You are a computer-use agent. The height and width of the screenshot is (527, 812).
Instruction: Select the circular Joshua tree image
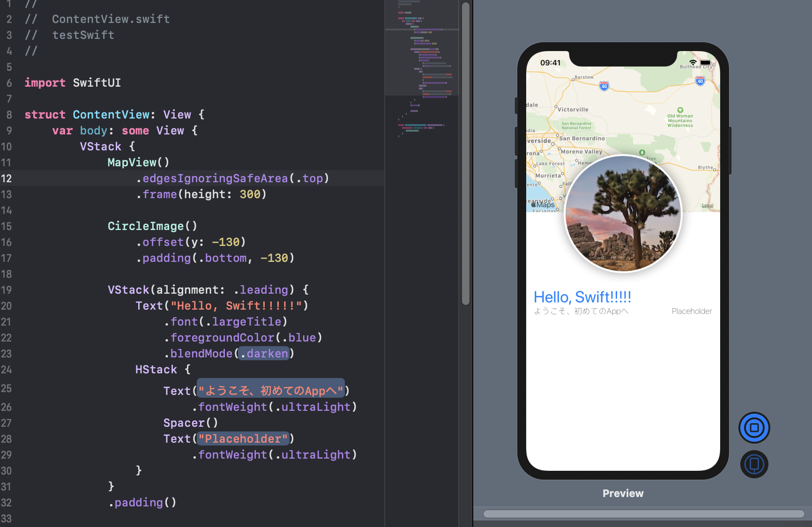(x=623, y=214)
